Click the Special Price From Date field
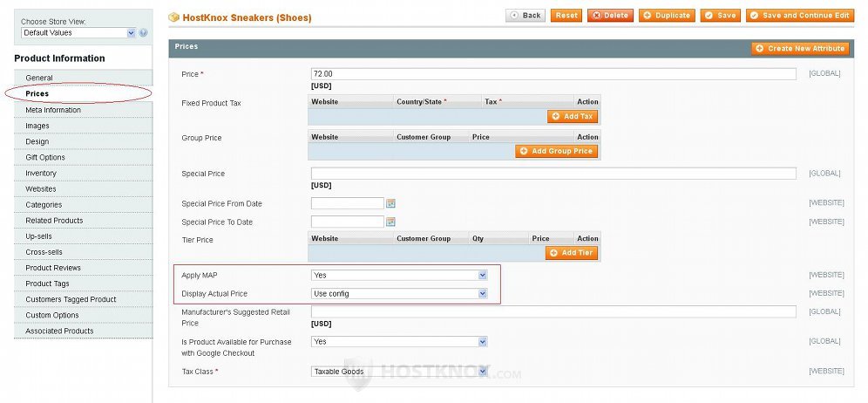The image size is (868, 403). tap(348, 203)
